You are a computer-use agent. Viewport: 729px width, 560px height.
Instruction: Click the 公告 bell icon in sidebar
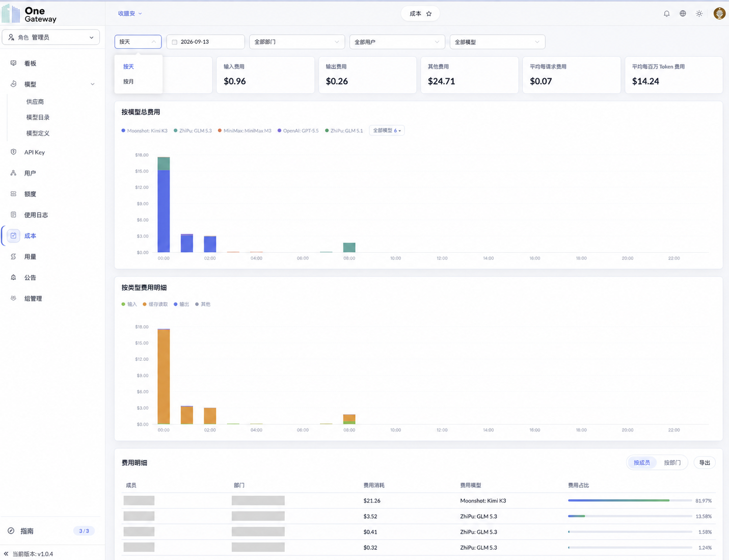click(x=13, y=278)
